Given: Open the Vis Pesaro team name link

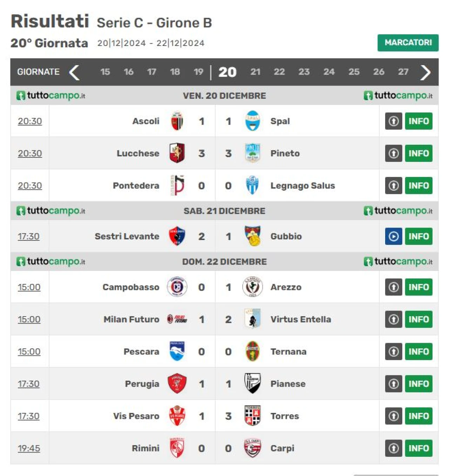Looking at the screenshot, I should click(136, 416).
